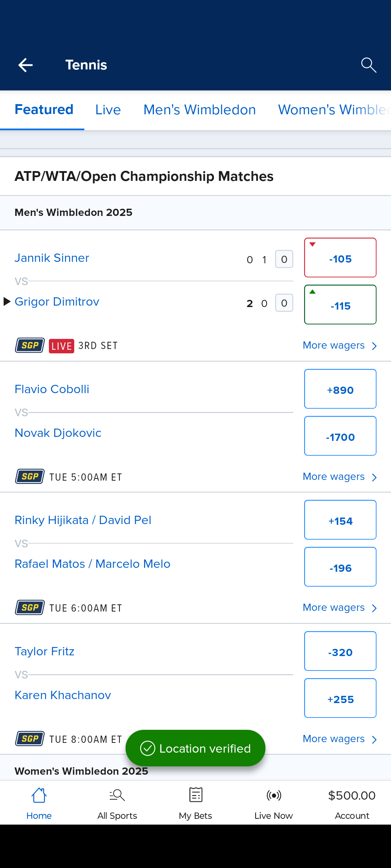Switch to the Live tab
This screenshot has height=868, width=391.
tap(108, 110)
